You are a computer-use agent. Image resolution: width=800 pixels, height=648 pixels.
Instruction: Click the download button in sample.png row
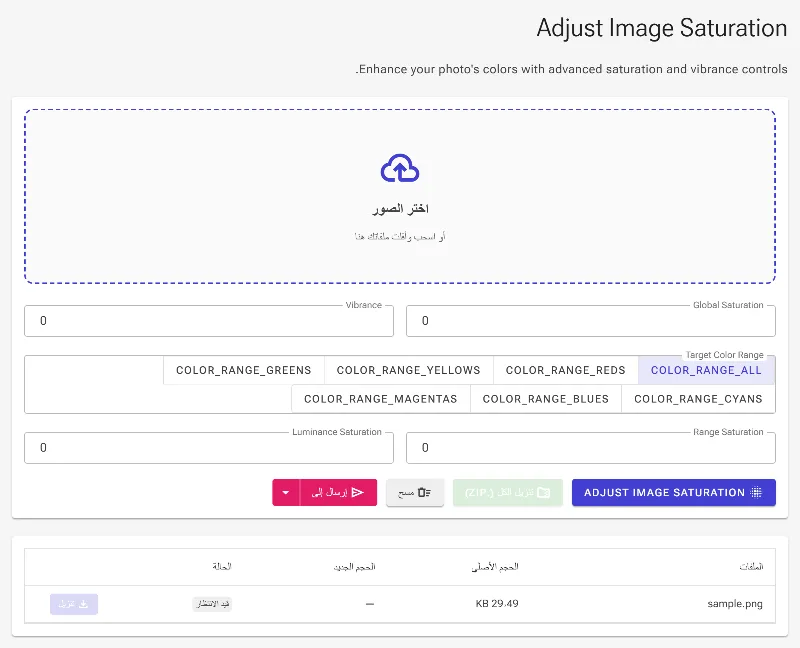(74, 604)
